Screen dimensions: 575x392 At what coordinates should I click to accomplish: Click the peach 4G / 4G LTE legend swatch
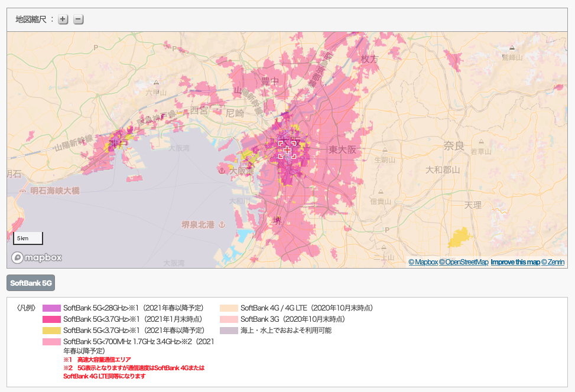pyautogui.click(x=229, y=308)
